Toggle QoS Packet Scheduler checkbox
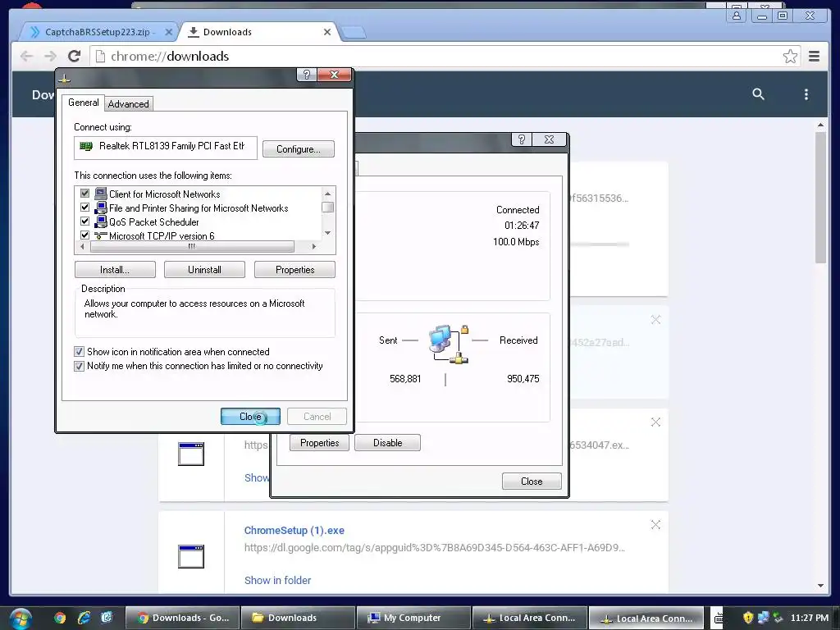This screenshot has height=630, width=840. (84, 221)
